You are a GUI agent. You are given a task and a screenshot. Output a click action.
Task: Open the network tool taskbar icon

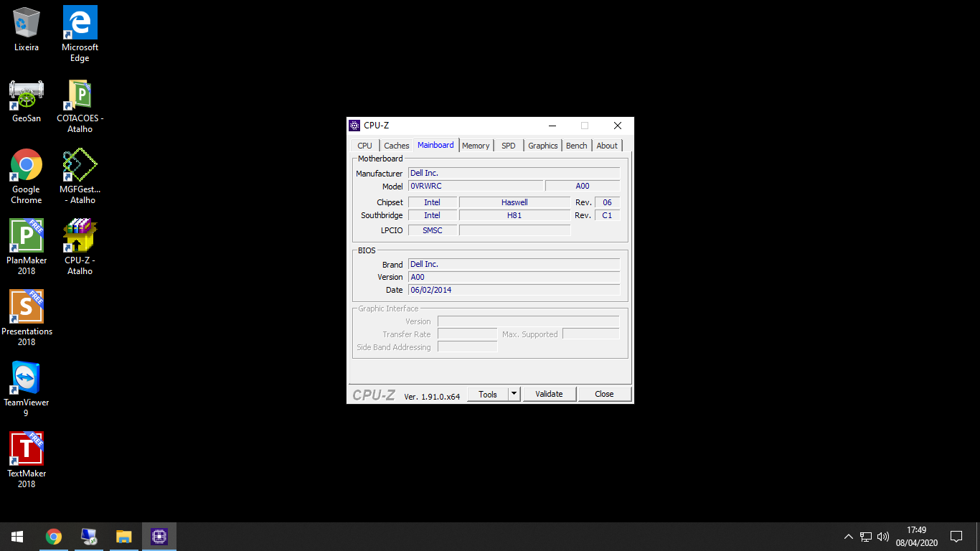click(89, 537)
